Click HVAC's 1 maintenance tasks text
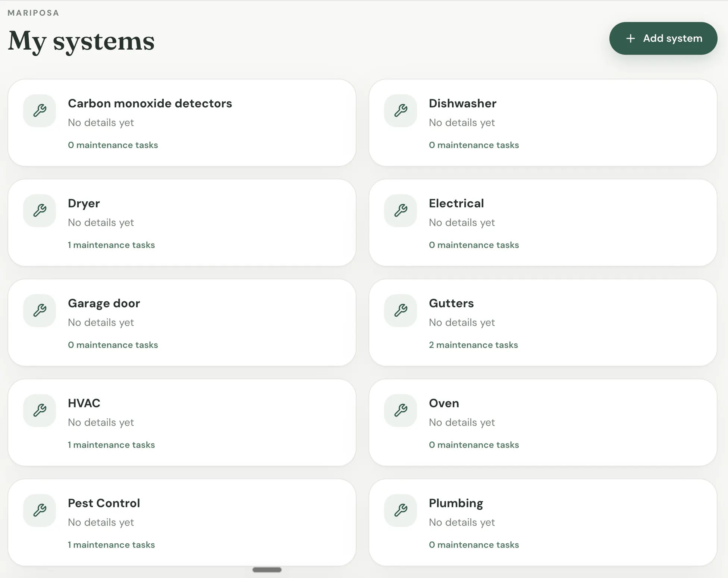The height and width of the screenshot is (578, 728). 111,445
